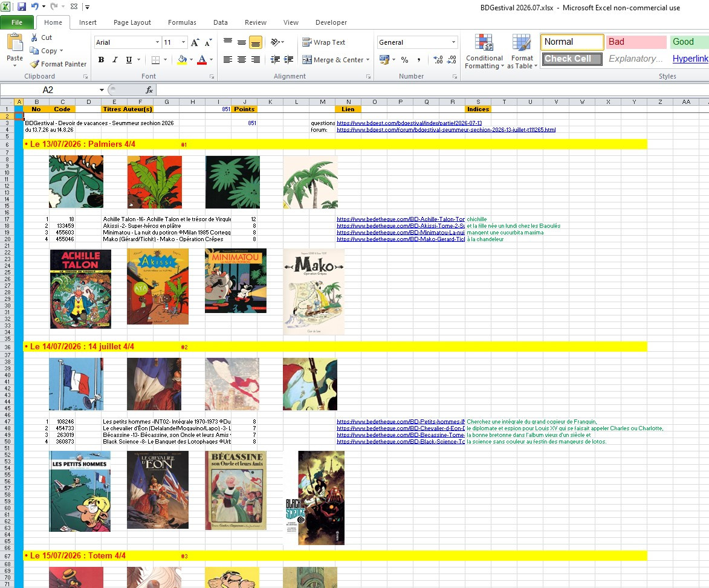Image resolution: width=709 pixels, height=588 pixels.
Task: Open the forum link in row 4
Action: (x=446, y=130)
